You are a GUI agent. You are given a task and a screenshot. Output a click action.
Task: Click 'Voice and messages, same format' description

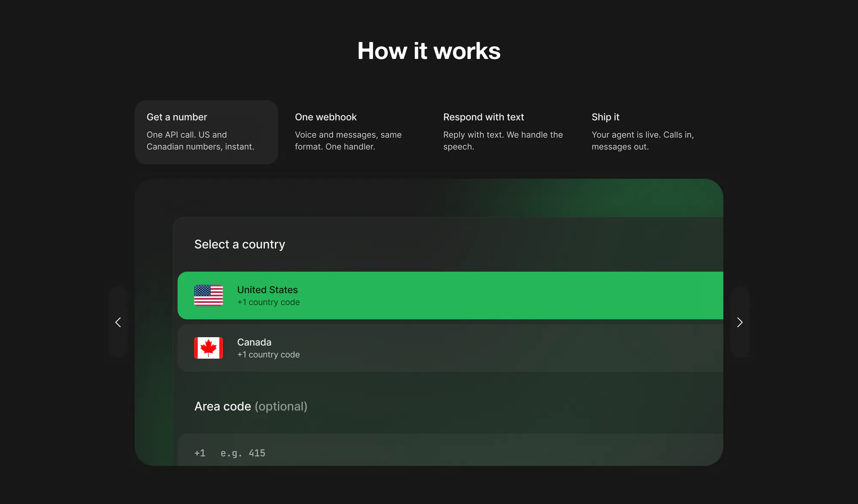click(348, 141)
